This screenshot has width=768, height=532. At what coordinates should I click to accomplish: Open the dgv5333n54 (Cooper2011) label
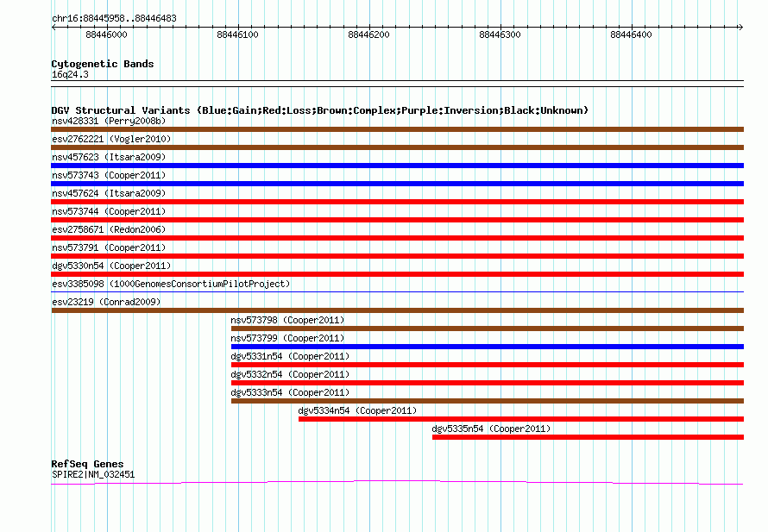(x=290, y=392)
